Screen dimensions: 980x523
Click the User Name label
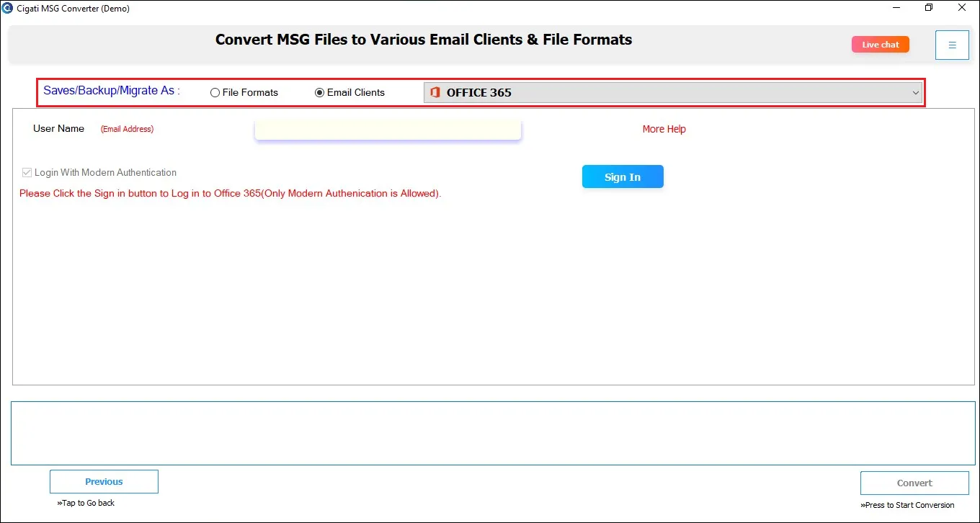pyautogui.click(x=58, y=129)
